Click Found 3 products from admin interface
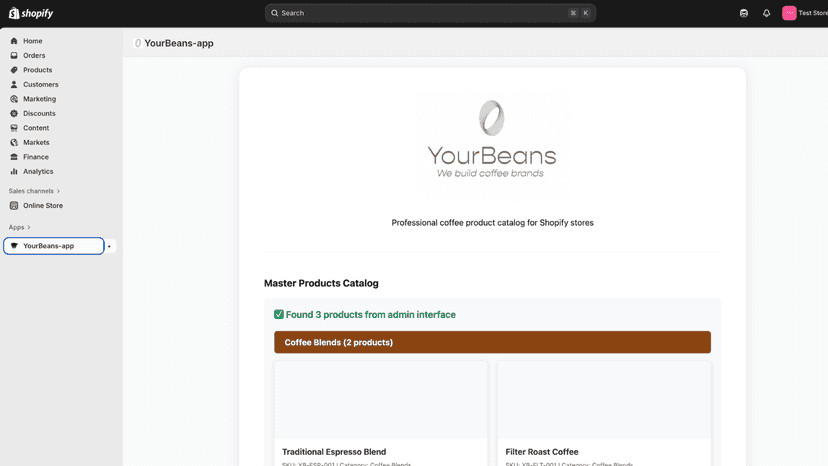Viewport: 828px width, 466px height. pos(371,314)
